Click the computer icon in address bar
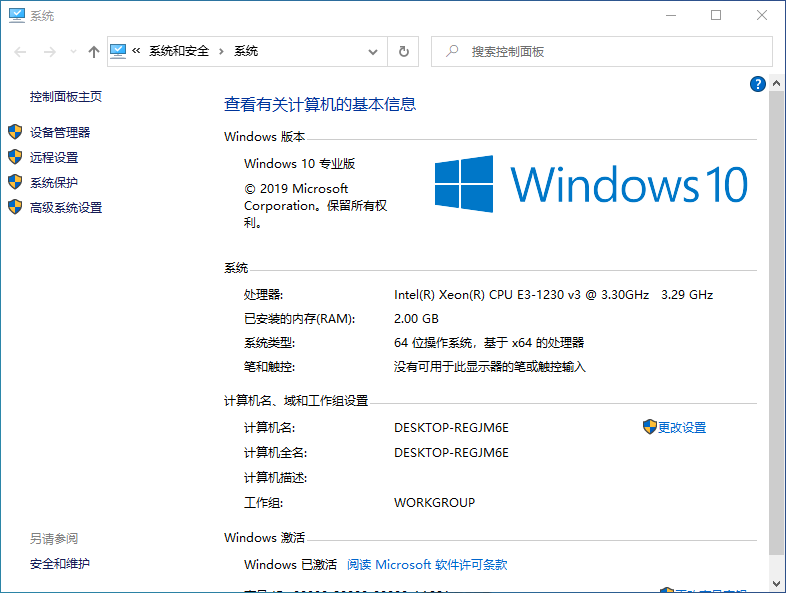 click(118, 51)
